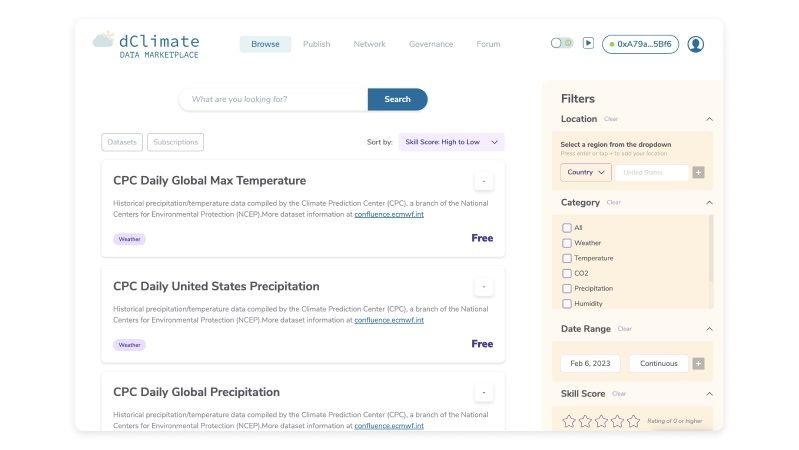Switch to the Datasets tab
799x450 pixels.
point(122,142)
